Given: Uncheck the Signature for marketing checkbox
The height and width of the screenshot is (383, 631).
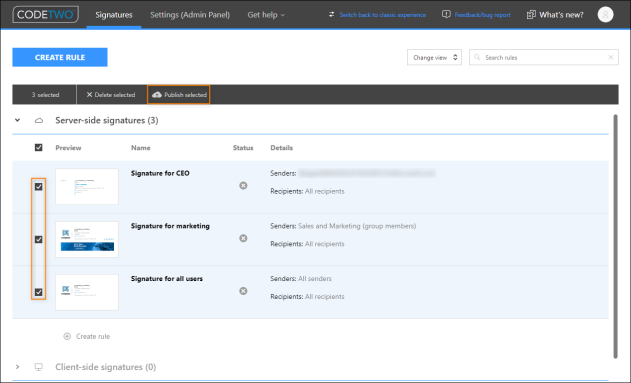Looking at the screenshot, I should pos(39,239).
